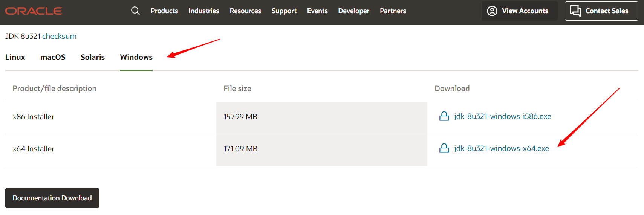This screenshot has height=215, width=644.
Task: Open the search magnifier icon
Action: [x=135, y=11]
